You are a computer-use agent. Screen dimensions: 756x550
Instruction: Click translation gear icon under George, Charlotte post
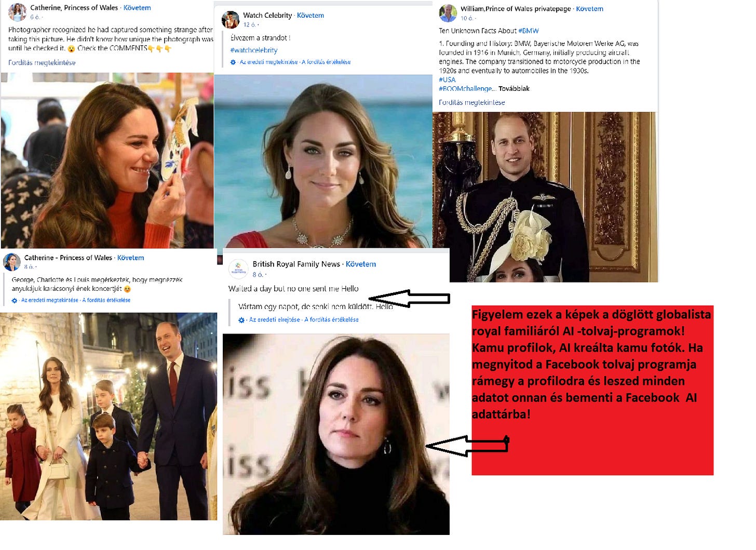(15, 300)
